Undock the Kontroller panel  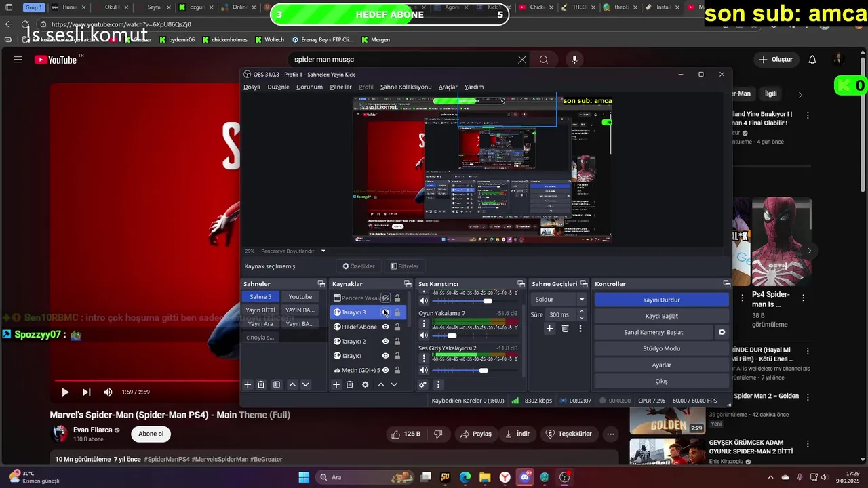tap(726, 283)
